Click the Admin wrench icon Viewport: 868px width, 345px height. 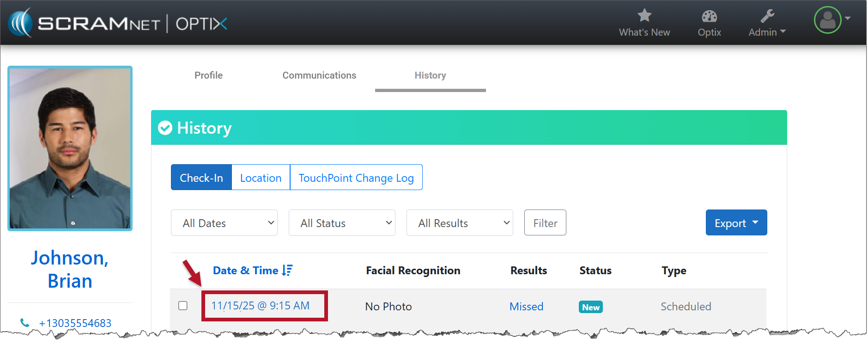coord(767,17)
